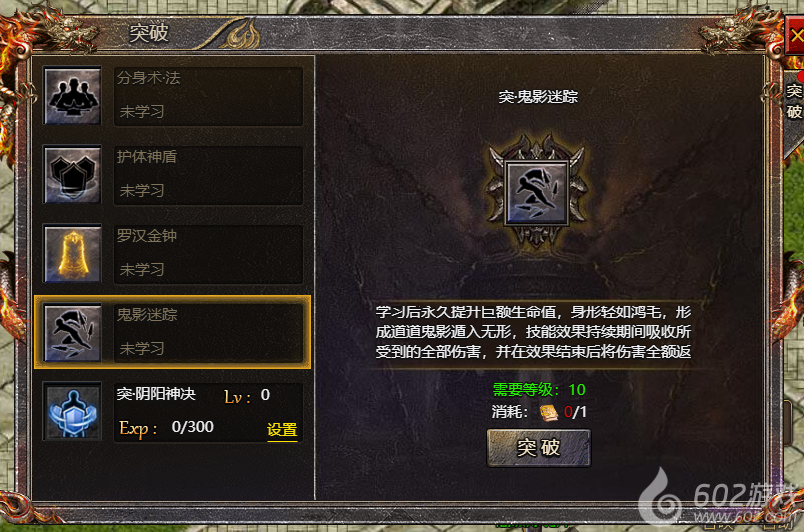Click the 分身术法 clone skill icon
Image resolution: width=804 pixels, height=532 pixels.
click(x=72, y=96)
